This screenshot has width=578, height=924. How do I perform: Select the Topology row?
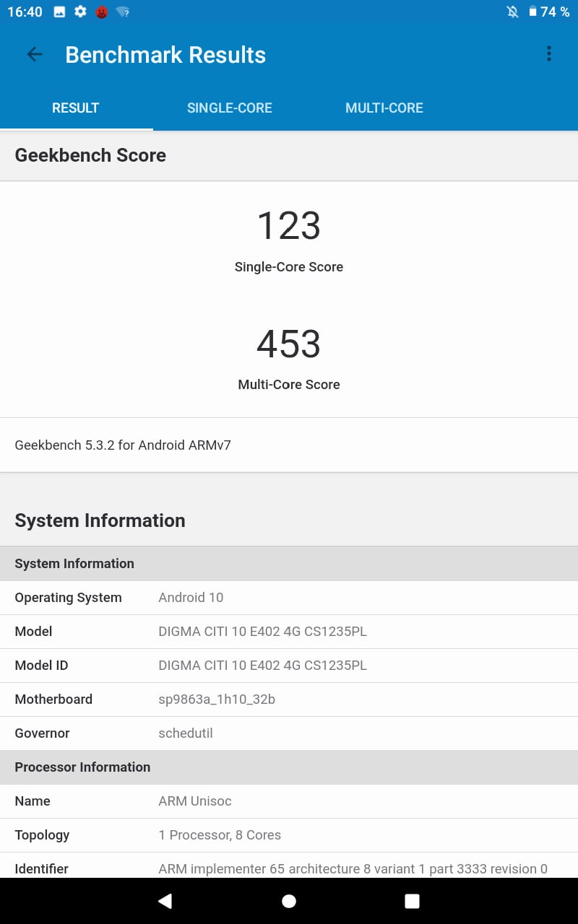point(289,834)
